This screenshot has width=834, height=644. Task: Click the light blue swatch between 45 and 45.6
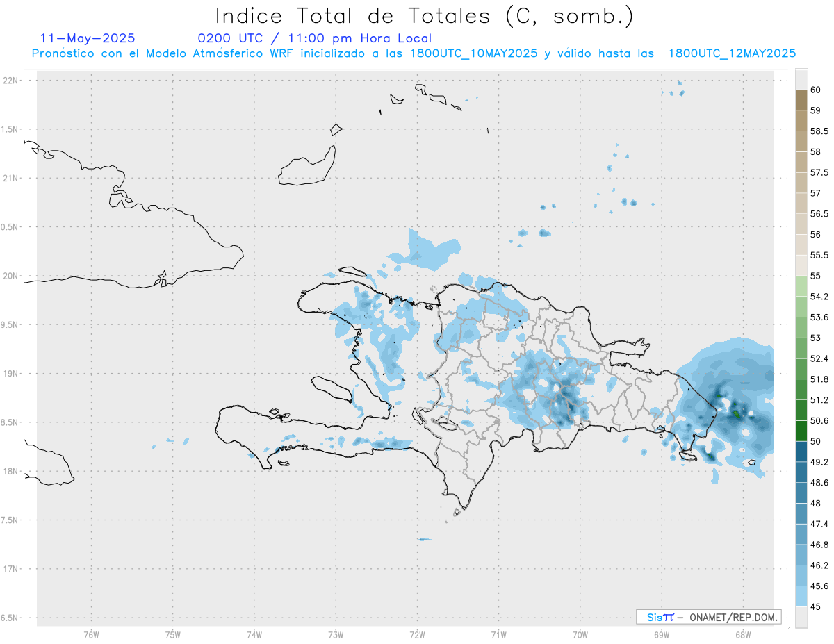pos(801,596)
